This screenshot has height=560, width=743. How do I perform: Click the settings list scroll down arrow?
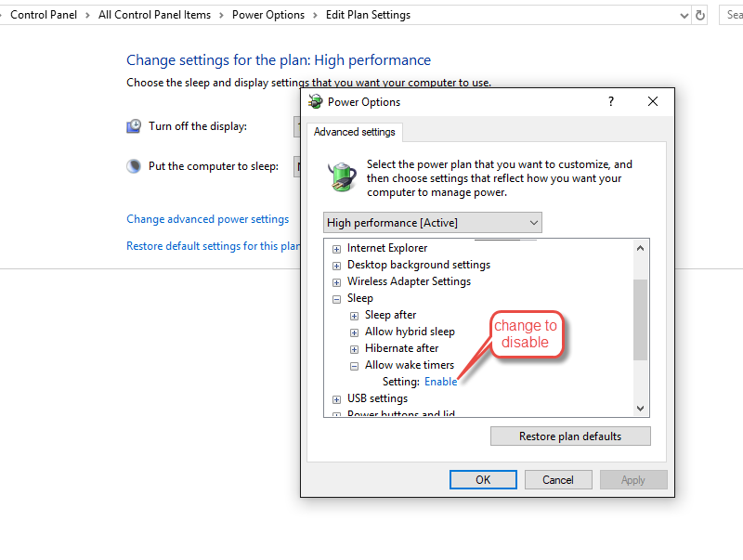[x=640, y=409]
